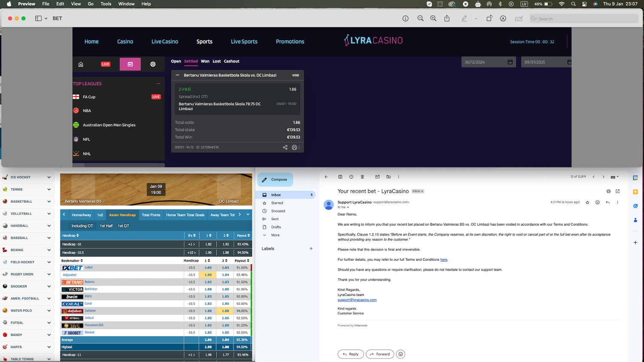Open the support@lyracasino.com link
644x362 pixels.
point(357,300)
